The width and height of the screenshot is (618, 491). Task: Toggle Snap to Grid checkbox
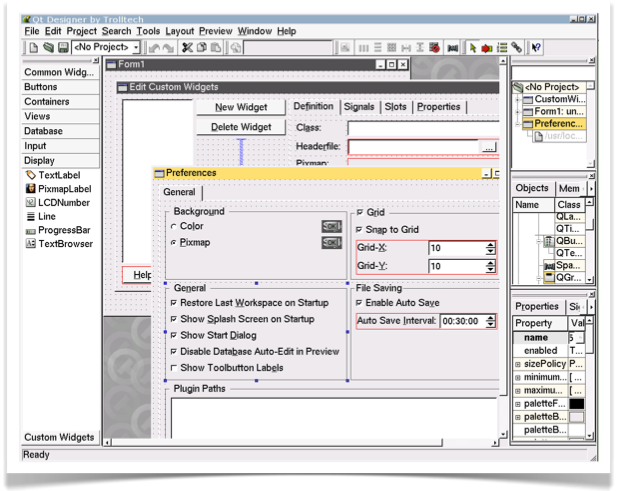click(361, 230)
